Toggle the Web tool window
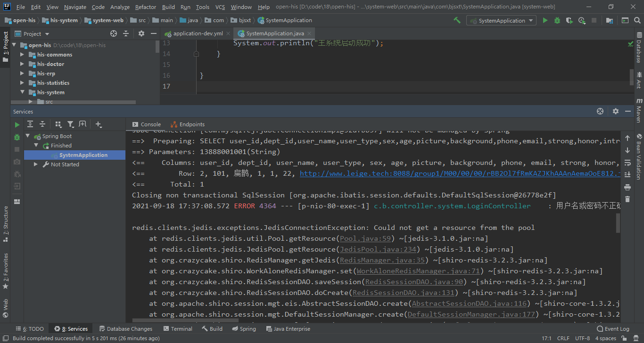Image resolution: width=644 pixels, height=343 pixels. tap(5, 308)
